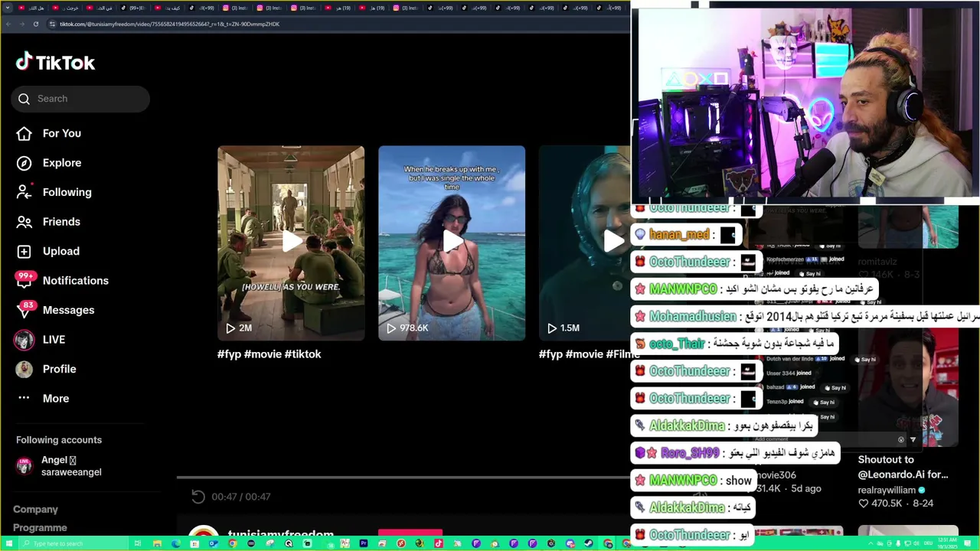Click the home icon beside For You
The width and height of the screenshot is (980, 551).
(24, 134)
